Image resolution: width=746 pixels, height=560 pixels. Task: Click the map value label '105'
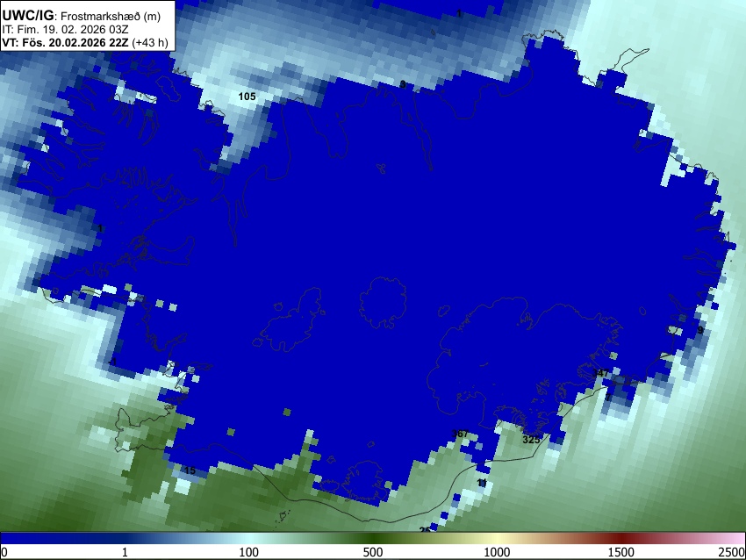point(247,97)
